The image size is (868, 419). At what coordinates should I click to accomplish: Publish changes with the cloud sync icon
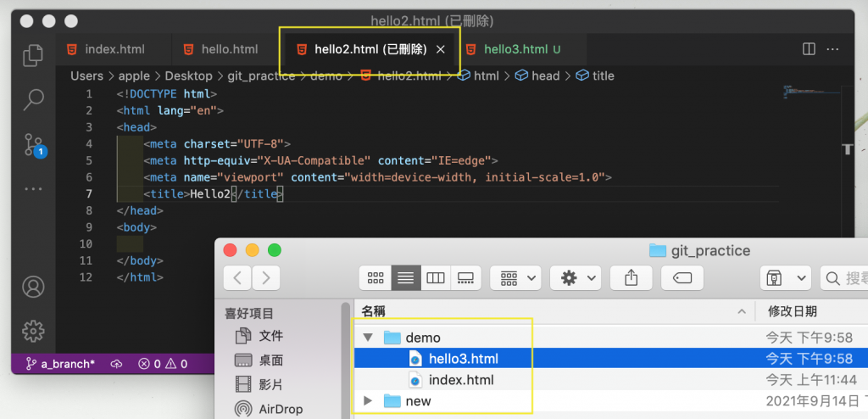pos(116,364)
